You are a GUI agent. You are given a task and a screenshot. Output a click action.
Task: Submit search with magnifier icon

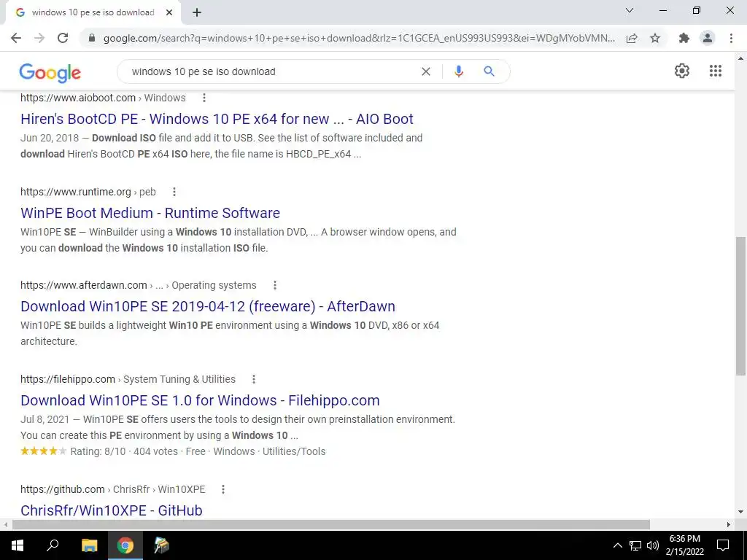489,71
